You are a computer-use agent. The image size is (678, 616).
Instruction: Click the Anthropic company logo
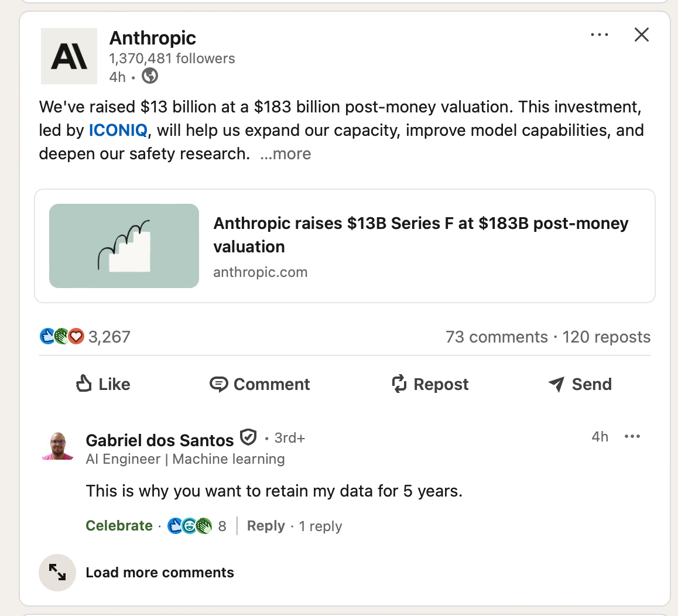tap(69, 56)
